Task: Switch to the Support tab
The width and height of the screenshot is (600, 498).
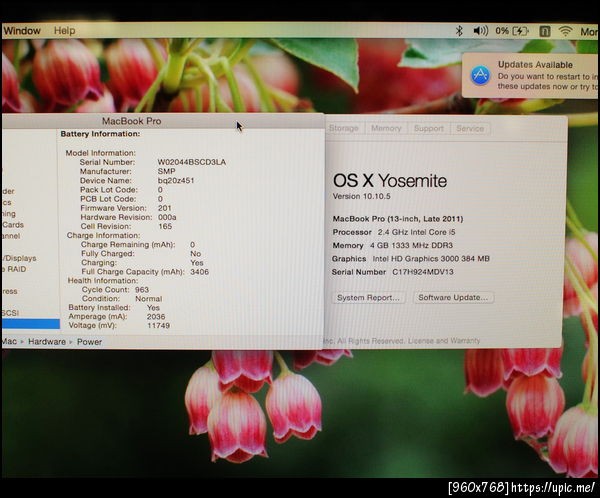Action: pyautogui.click(x=429, y=128)
